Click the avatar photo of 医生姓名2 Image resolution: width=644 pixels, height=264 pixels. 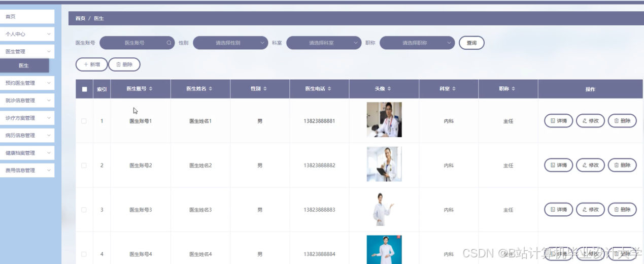384,164
